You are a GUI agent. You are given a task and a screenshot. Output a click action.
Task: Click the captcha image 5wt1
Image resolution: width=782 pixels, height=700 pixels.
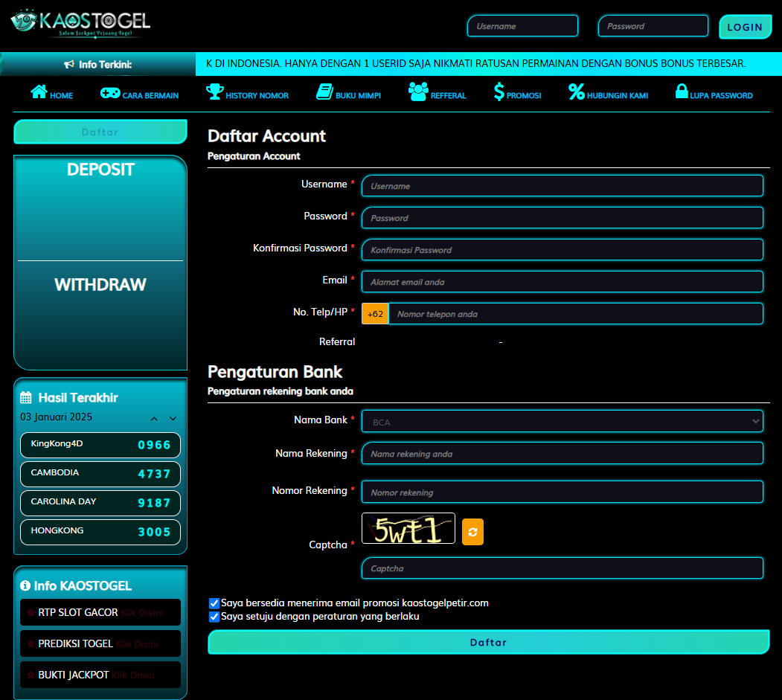408,528
